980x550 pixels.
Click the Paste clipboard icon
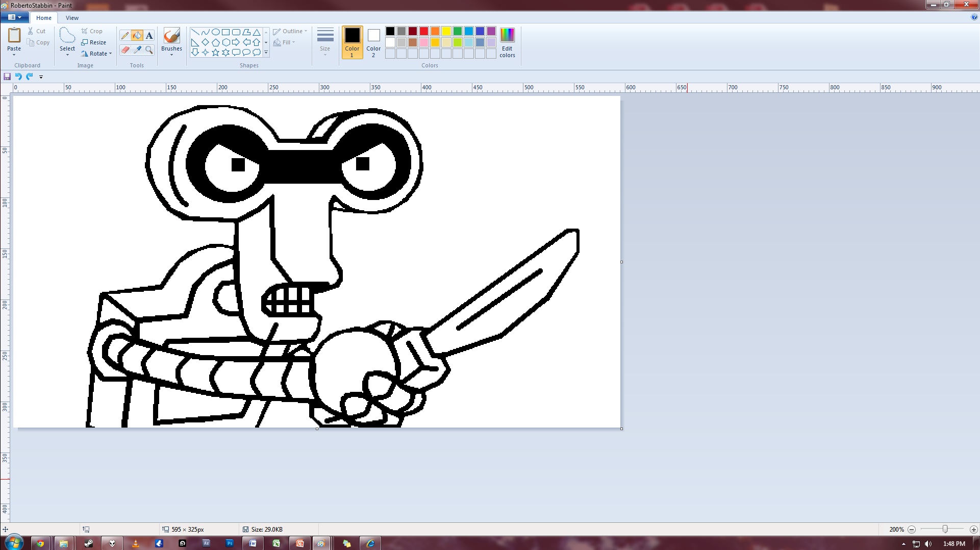[14, 35]
